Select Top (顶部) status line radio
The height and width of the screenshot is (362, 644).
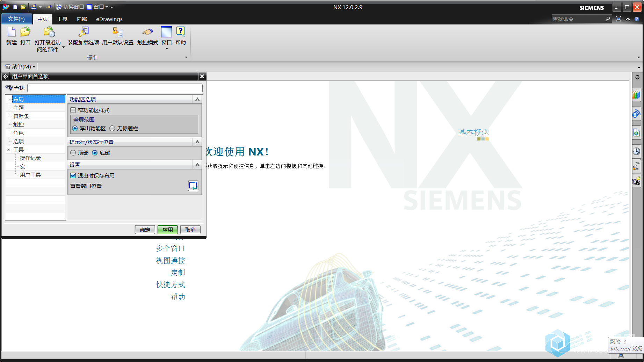coord(73,153)
